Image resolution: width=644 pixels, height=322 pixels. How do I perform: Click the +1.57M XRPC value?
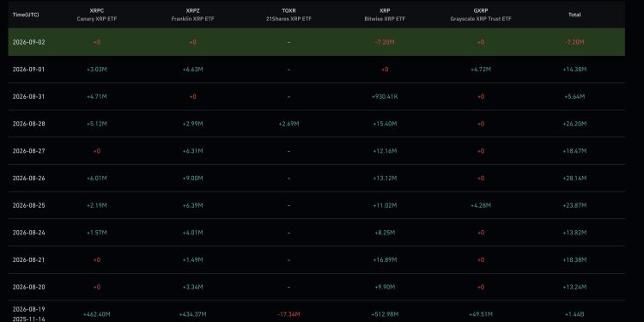(x=96, y=233)
